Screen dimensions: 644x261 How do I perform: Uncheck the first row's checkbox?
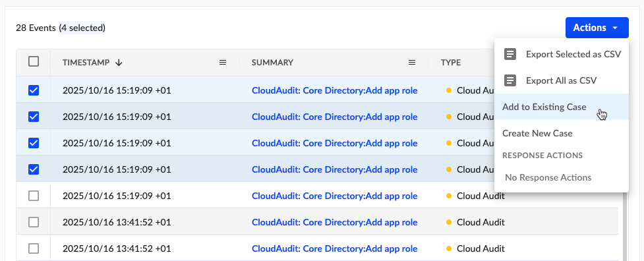pyautogui.click(x=34, y=90)
